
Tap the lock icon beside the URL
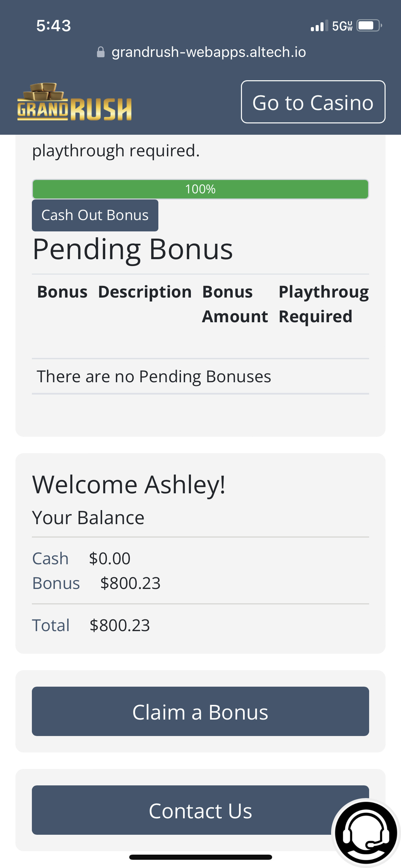(x=100, y=52)
